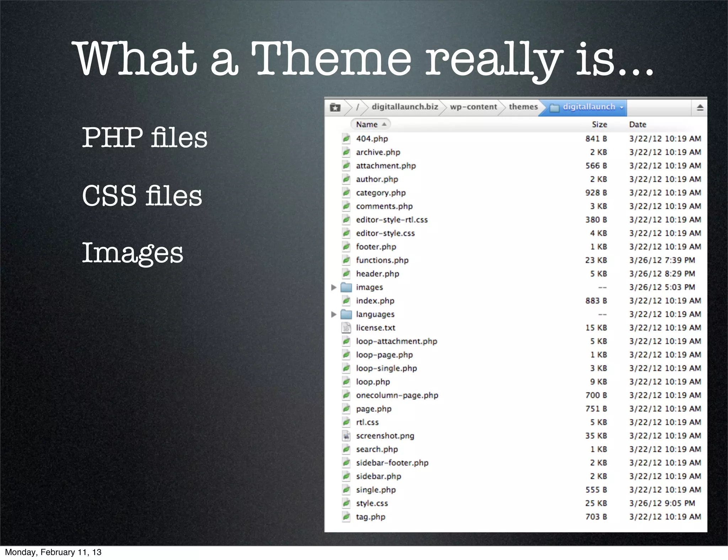Viewport: 728px width, 560px height.
Task: Click the comments.php file icon
Action: click(x=346, y=206)
